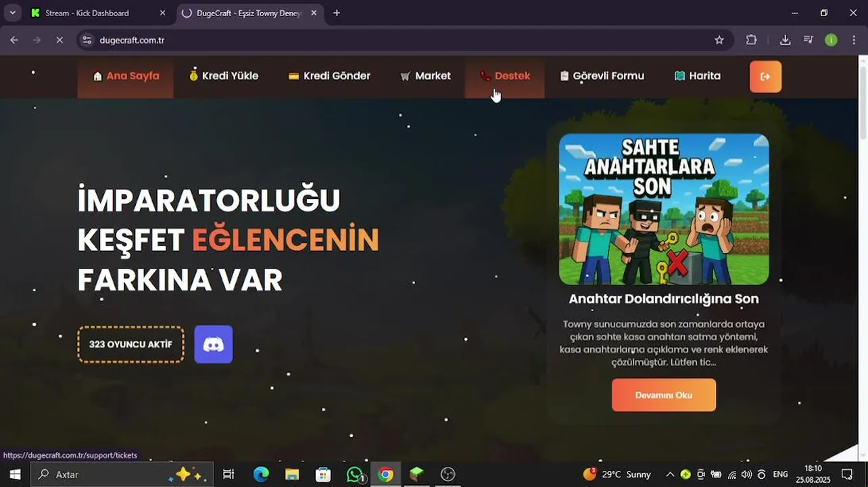Open the Sahte Anahtarlara Son thumbnail
The width and height of the screenshot is (868, 487).
point(664,209)
